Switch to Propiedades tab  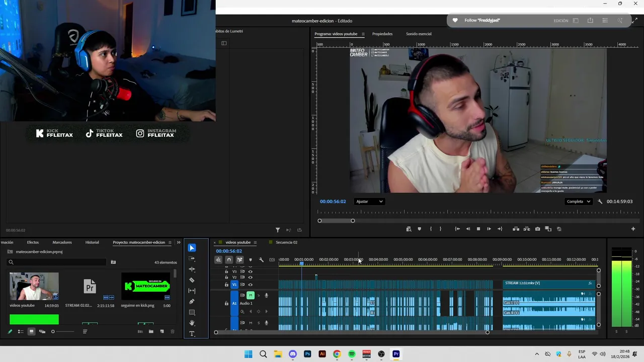[x=382, y=34]
